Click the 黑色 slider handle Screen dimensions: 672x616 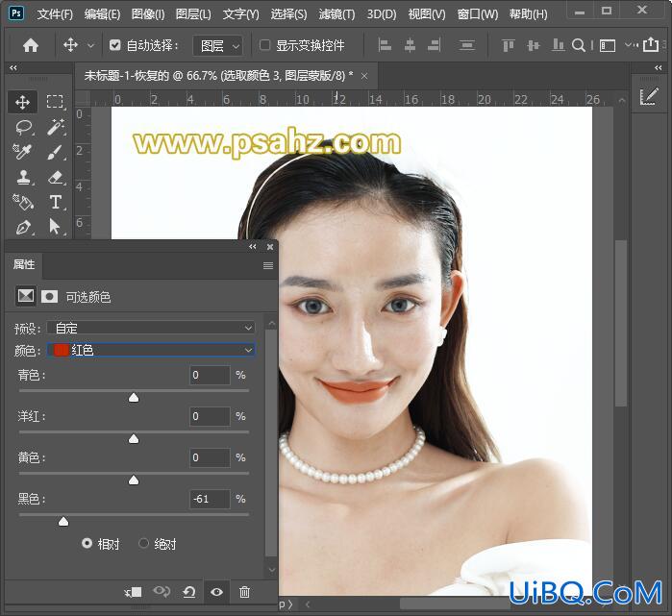[63, 521]
